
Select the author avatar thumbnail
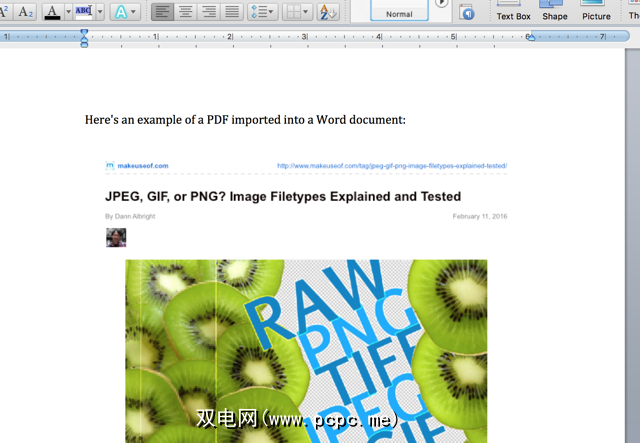coord(116,238)
